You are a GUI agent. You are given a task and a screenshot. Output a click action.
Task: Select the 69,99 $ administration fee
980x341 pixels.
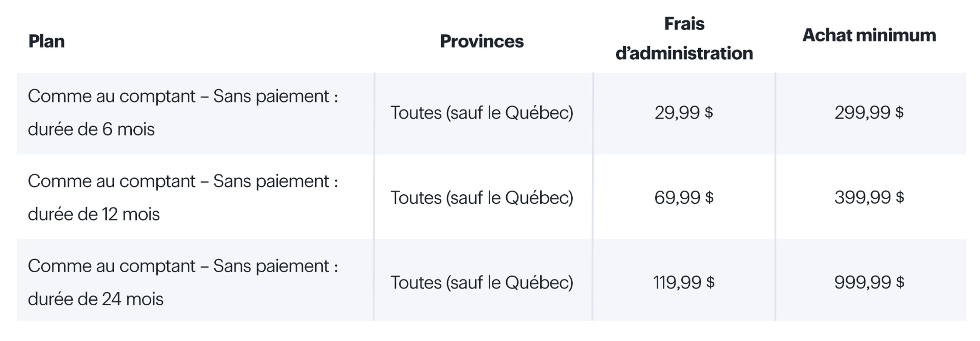point(684,198)
